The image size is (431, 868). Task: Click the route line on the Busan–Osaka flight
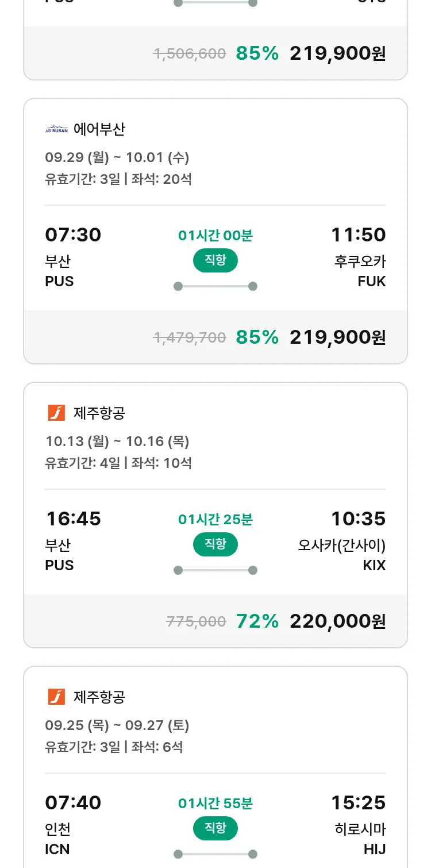pos(215,570)
